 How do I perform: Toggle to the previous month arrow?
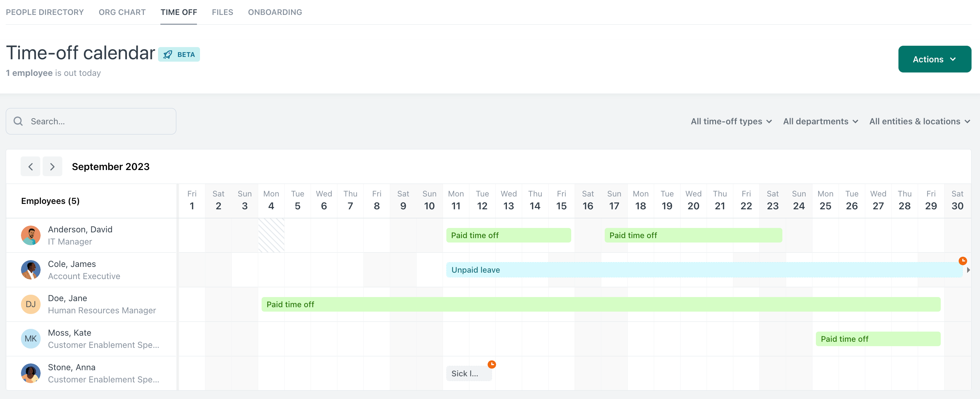30,166
